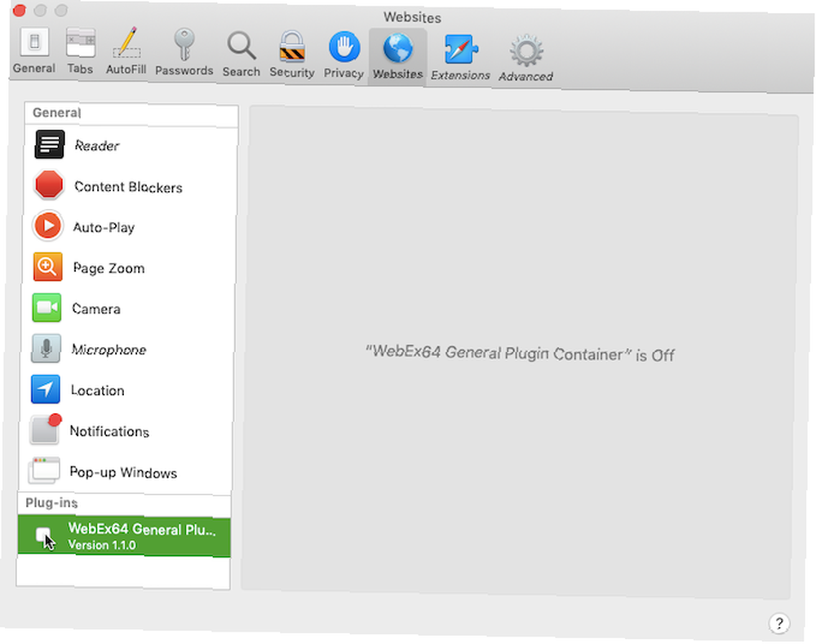Open the Search magnifier preferences

point(242,54)
